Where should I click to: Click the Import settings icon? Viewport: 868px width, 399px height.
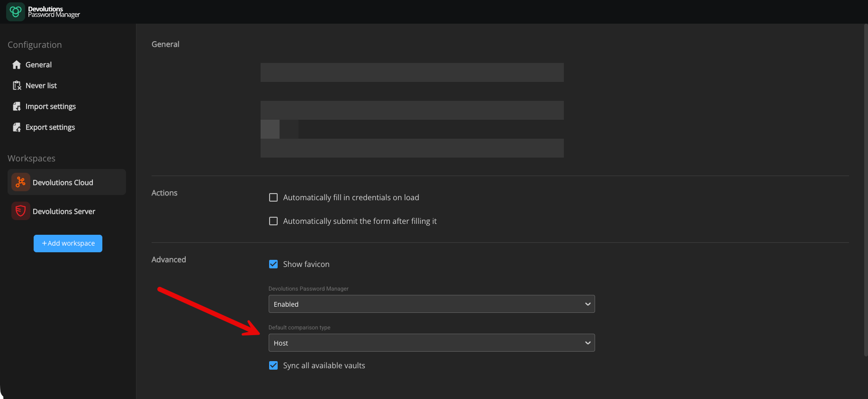pos(17,106)
